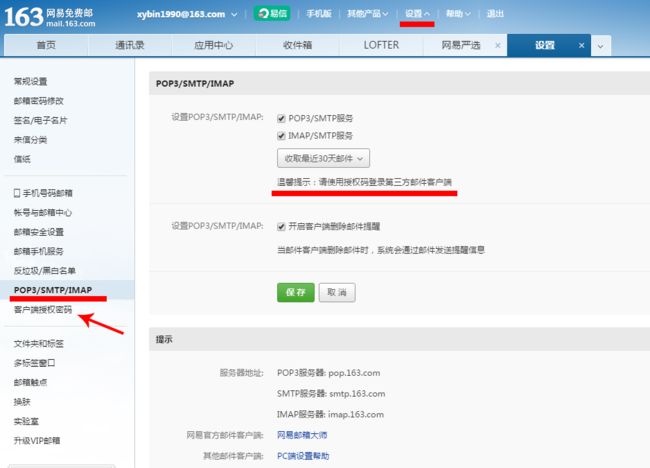Open 来信分类 in the sidebar
The height and width of the screenshot is (468, 650).
(x=30, y=140)
